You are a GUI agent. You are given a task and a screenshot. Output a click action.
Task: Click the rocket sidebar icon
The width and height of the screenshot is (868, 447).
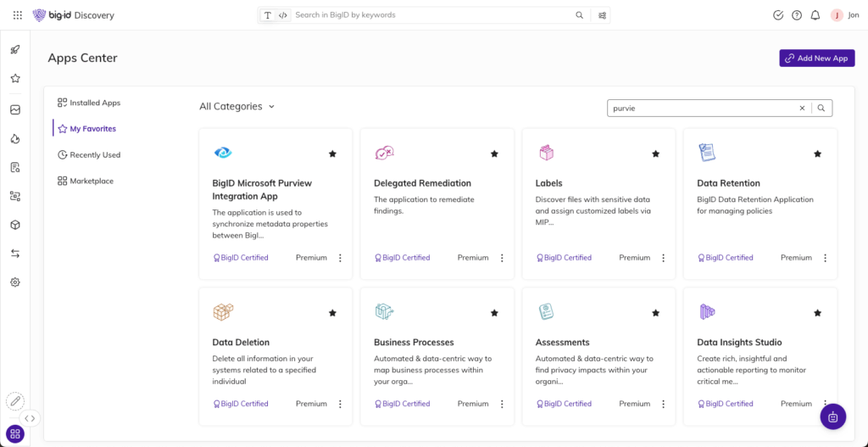15,49
